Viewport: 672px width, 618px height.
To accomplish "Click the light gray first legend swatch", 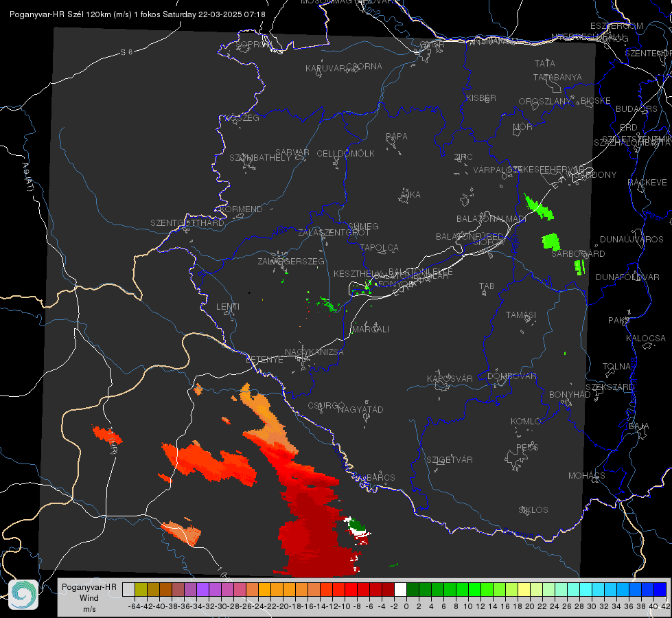I will (x=128, y=589).
